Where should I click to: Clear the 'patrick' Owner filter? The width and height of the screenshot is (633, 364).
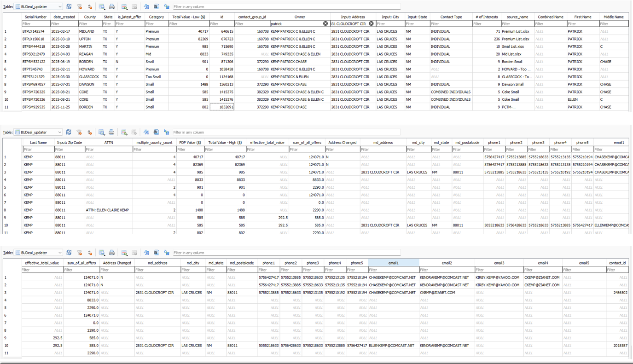coord(325,23)
